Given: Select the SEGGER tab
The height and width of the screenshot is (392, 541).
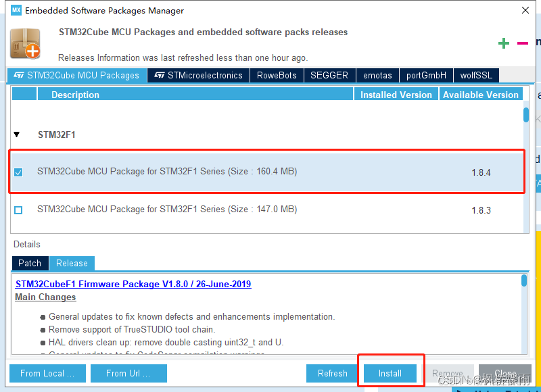Looking at the screenshot, I should click(x=329, y=76).
